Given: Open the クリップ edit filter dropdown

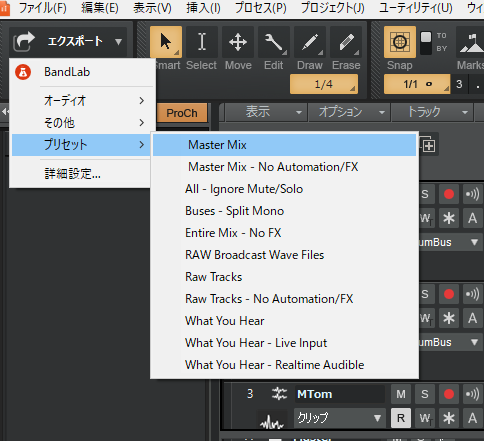Looking at the screenshot, I should [339, 418].
